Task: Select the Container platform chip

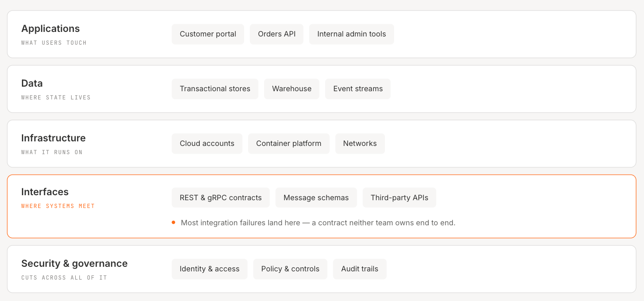Action: (289, 144)
